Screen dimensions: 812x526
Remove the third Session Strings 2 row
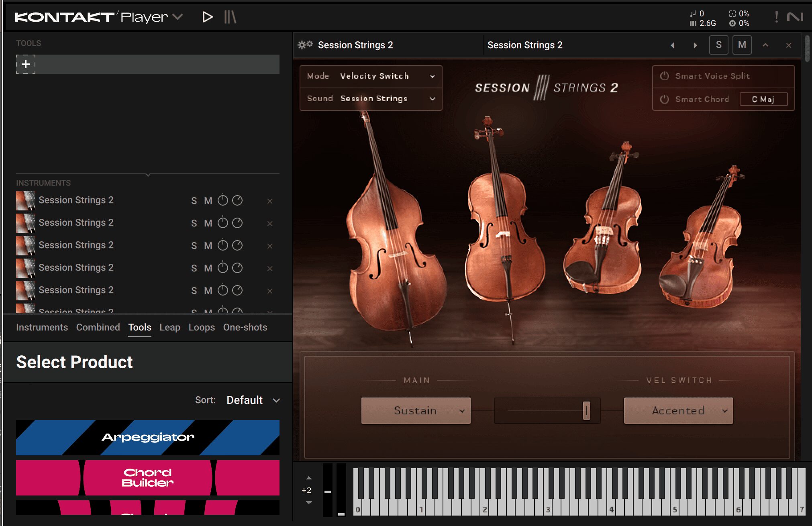(x=270, y=246)
